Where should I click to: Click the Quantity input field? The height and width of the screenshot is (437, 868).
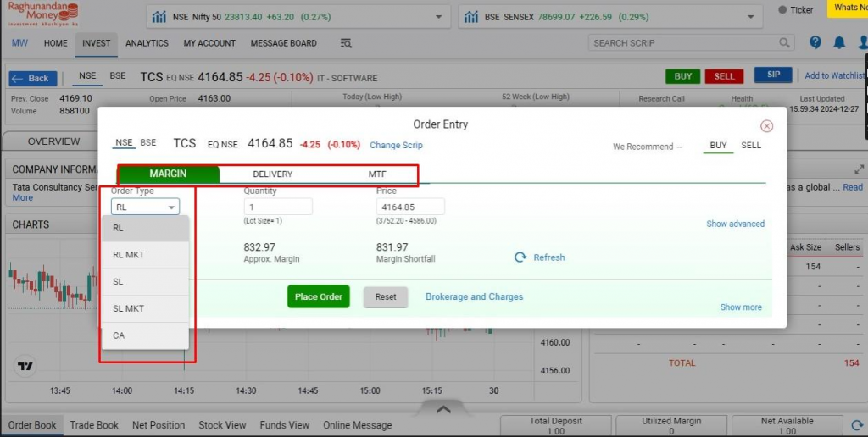pos(278,207)
